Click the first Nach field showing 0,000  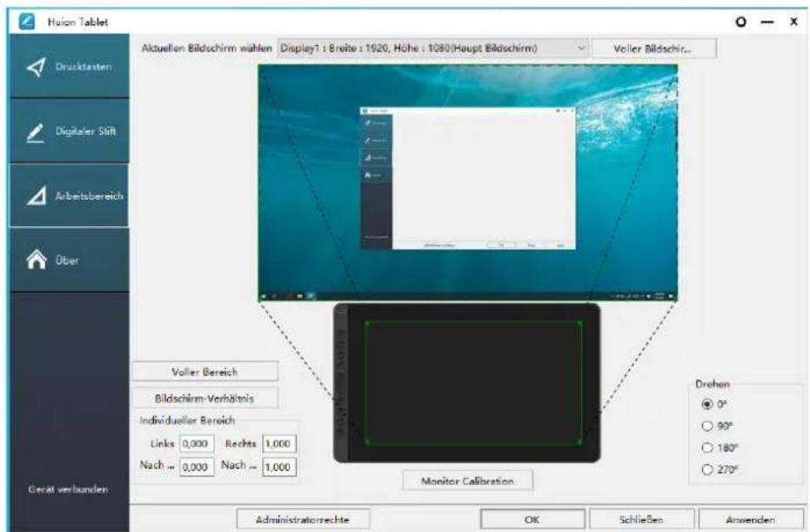[x=197, y=467]
